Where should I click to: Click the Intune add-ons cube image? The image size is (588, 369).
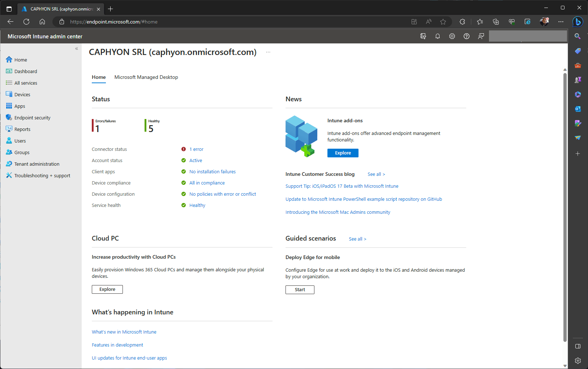pyautogui.click(x=301, y=136)
